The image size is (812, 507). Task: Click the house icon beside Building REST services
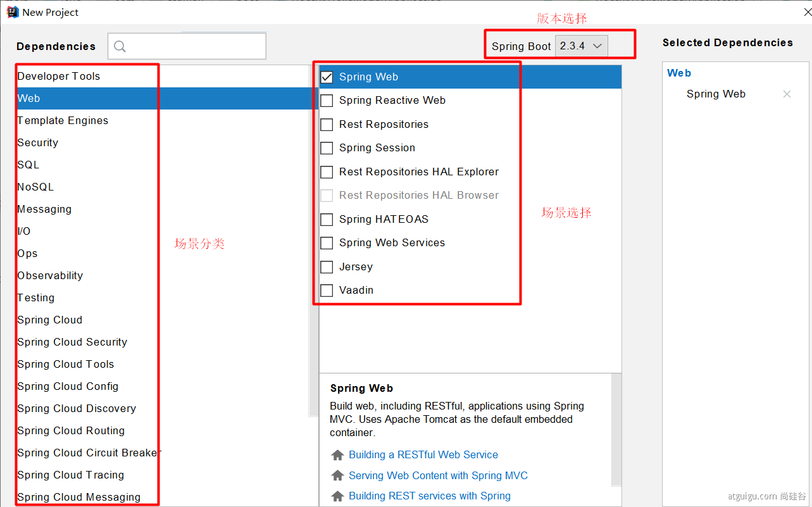pos(338,496)
